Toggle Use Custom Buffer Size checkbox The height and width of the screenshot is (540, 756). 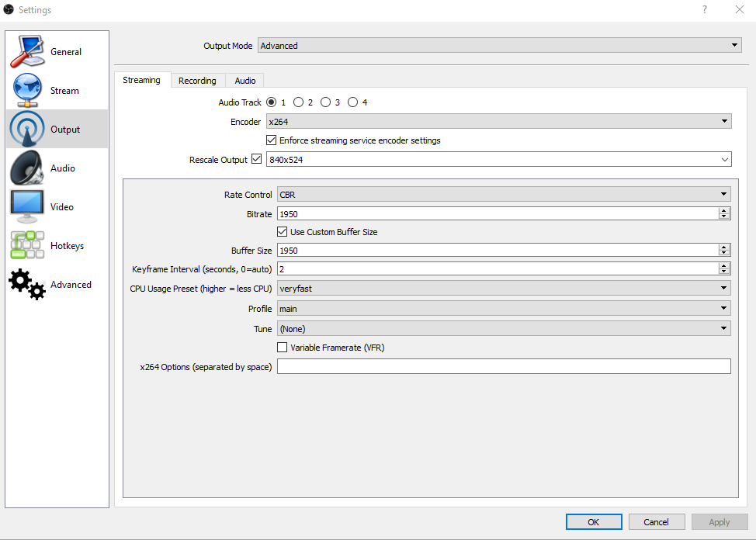282,231
